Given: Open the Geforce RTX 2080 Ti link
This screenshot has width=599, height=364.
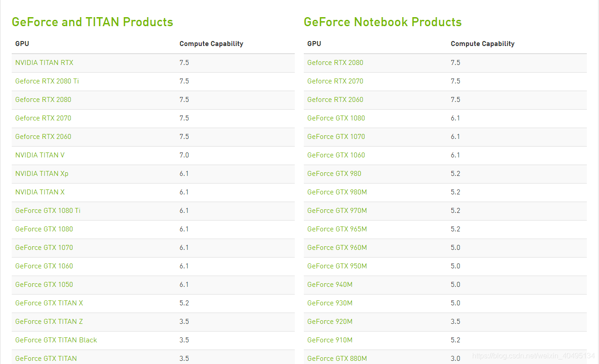Looking at the screenshot, I should coord(47,81).
